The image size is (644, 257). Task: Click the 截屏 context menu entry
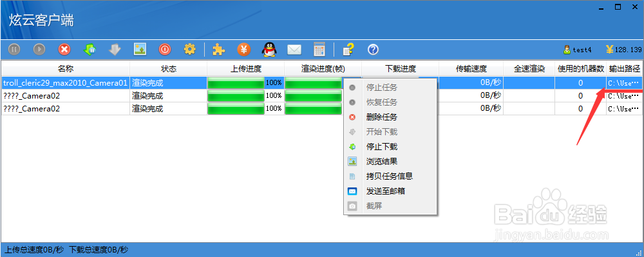pos(390,205)
